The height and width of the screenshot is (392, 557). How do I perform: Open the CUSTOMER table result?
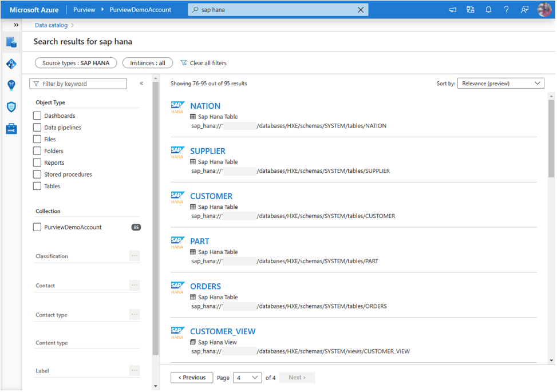211,196
